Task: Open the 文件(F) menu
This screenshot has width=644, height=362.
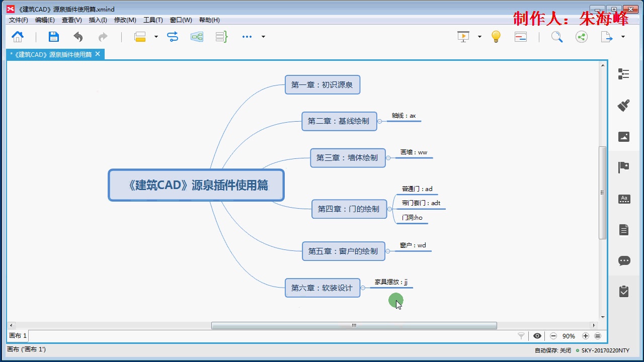Action: pos(19,20)
